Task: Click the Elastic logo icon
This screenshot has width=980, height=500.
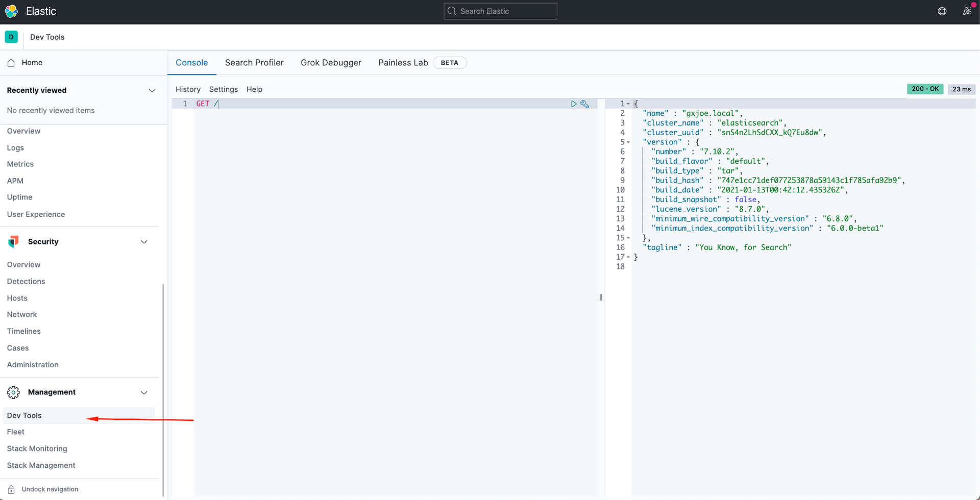Action: click(x=11, y=11)
